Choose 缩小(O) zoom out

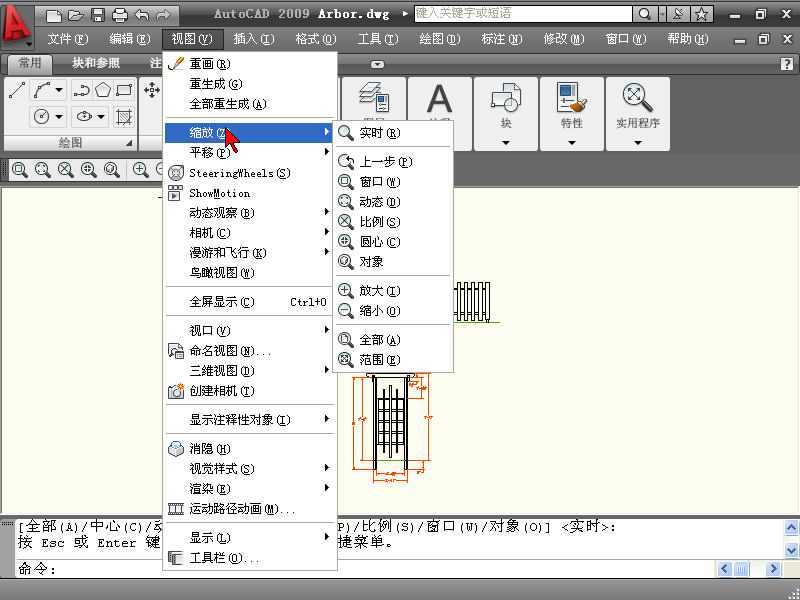393,311
